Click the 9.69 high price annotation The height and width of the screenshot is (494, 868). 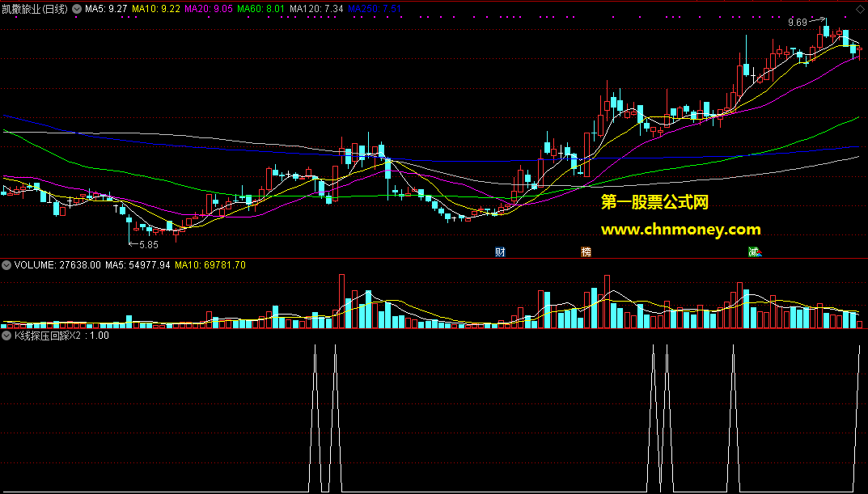point(798,22)
